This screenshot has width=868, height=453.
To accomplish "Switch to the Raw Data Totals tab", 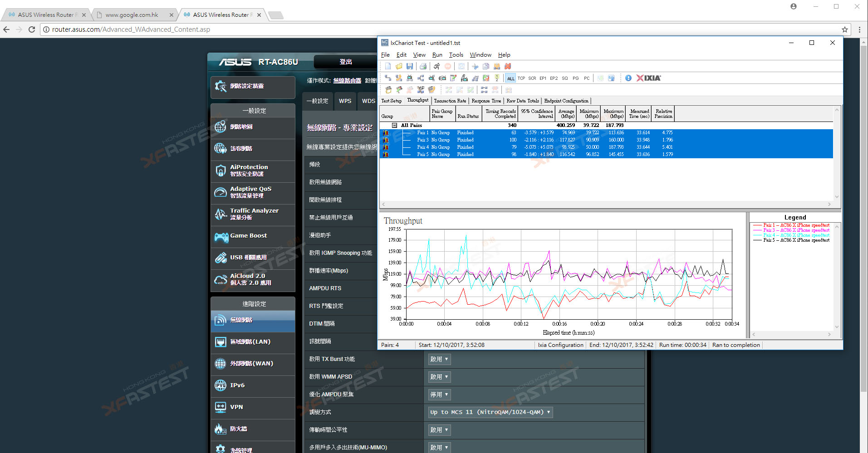I will click(523, 101).
